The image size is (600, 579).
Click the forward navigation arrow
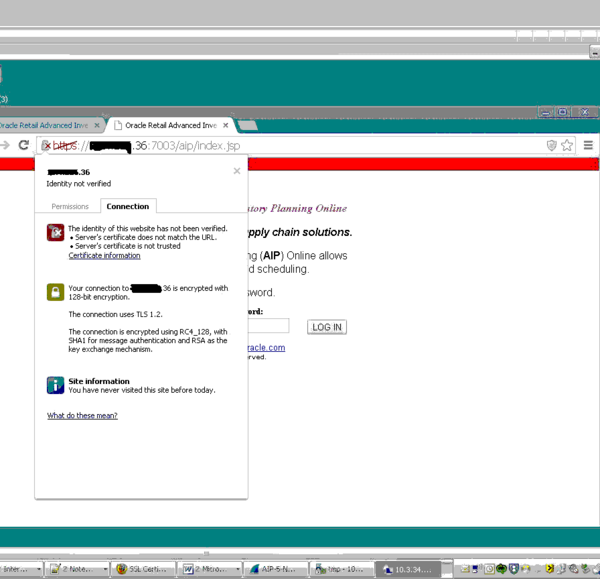5,145
